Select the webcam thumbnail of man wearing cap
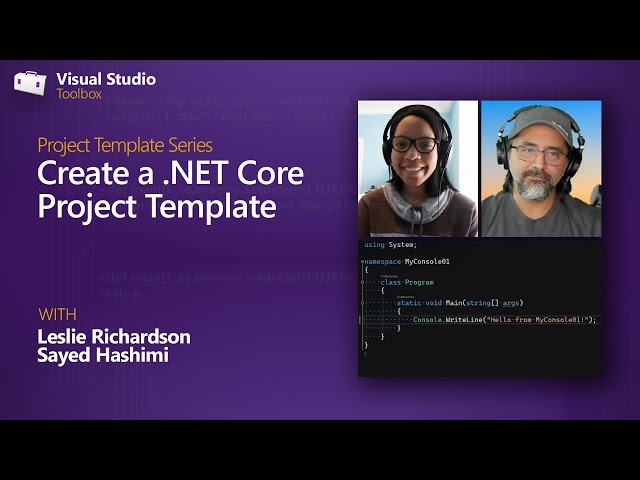This screenshot has height=480, width=640. tap(541, 169)
